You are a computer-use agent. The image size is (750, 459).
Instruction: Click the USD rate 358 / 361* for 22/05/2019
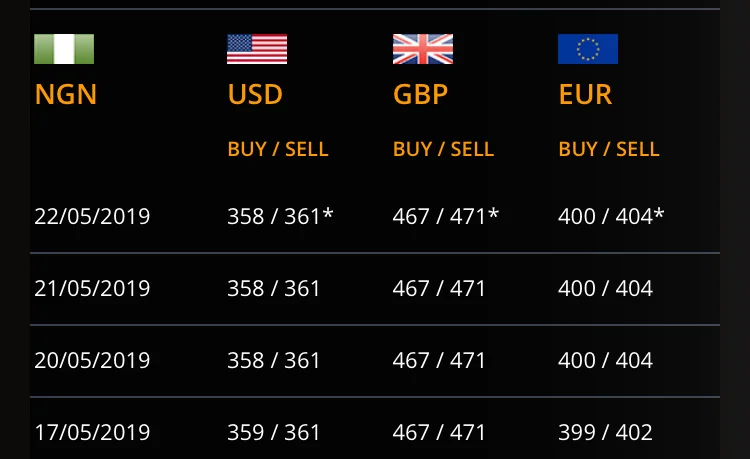pyautogui.click(x=280, y=216)
